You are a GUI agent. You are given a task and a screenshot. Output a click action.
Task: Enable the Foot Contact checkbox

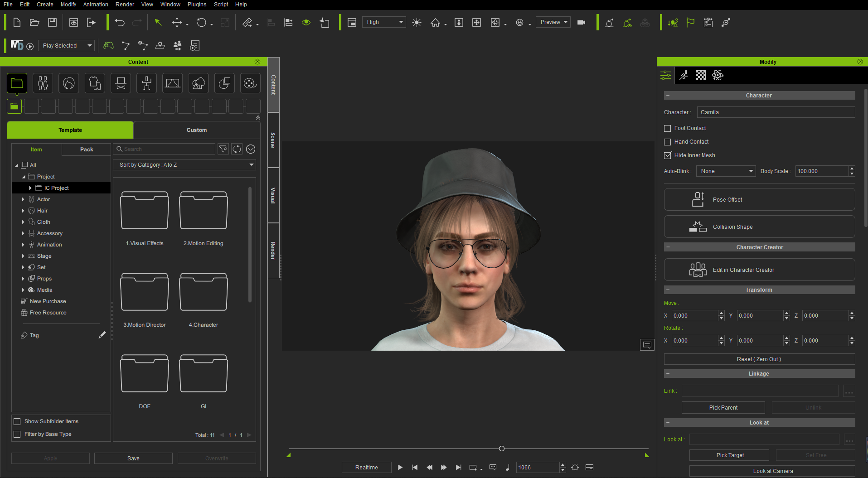[667, 128]
